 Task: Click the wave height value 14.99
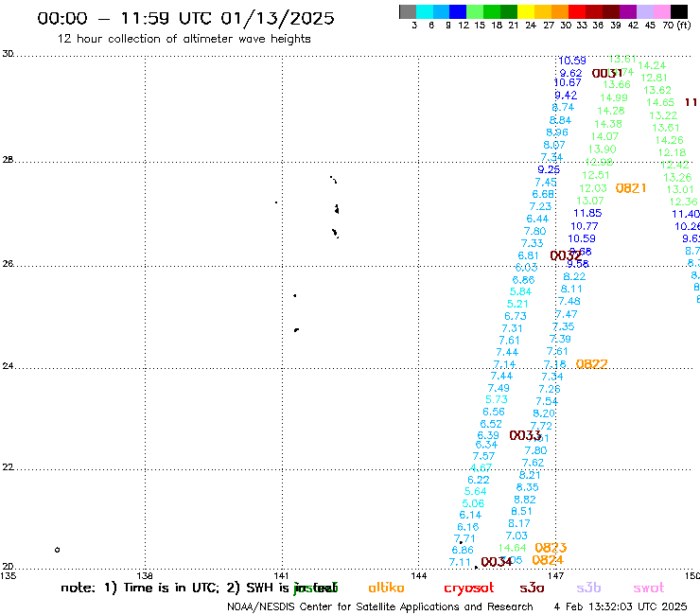(x=614, y=97)
